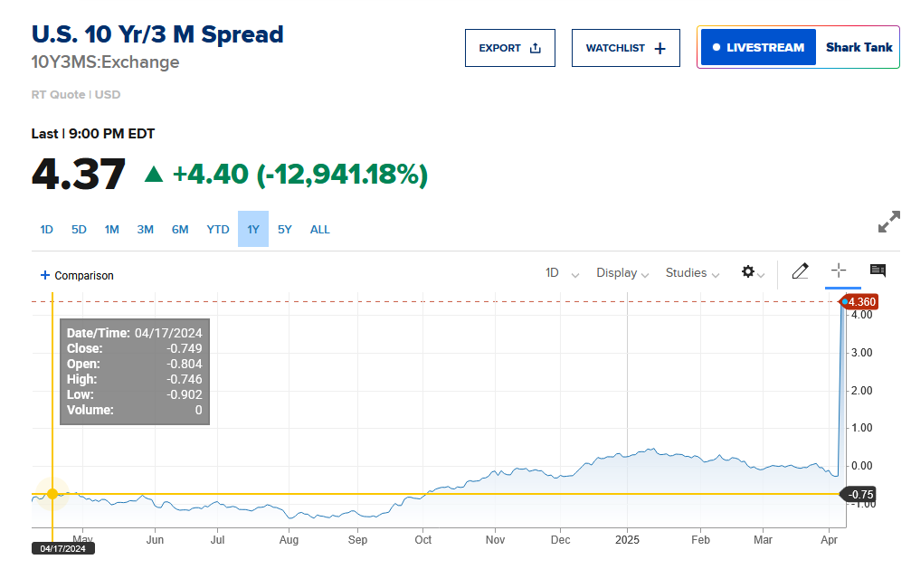The width and height of the screenshot is (911, 588).
Task: Select the 1D time range
Action: coord(46,230)
